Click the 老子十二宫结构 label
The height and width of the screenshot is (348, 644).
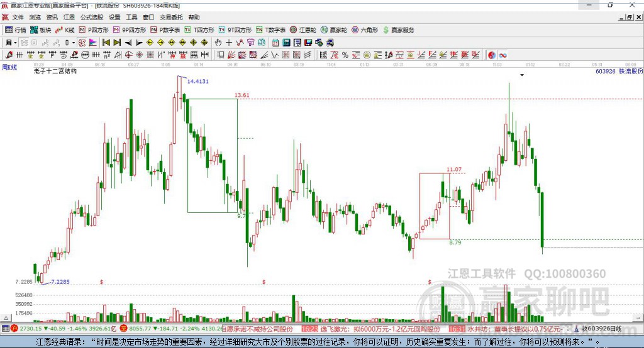(x=55, y=71)
